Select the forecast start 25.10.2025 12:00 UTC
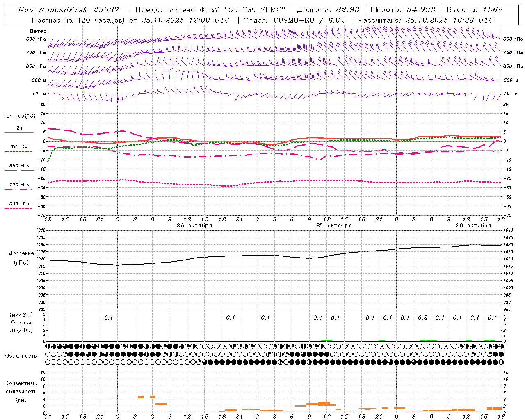The width and height of the screenshot is (525, 420). [x=185, y=20]
